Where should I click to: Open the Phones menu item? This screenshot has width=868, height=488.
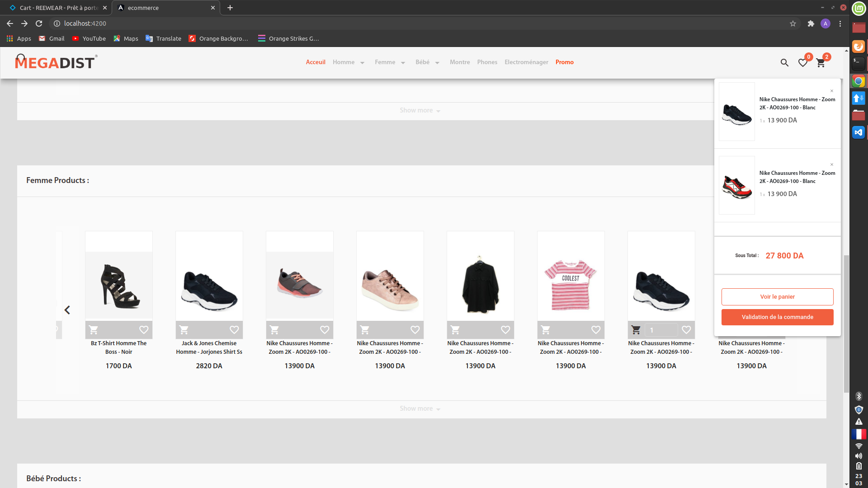coord(487,62)
